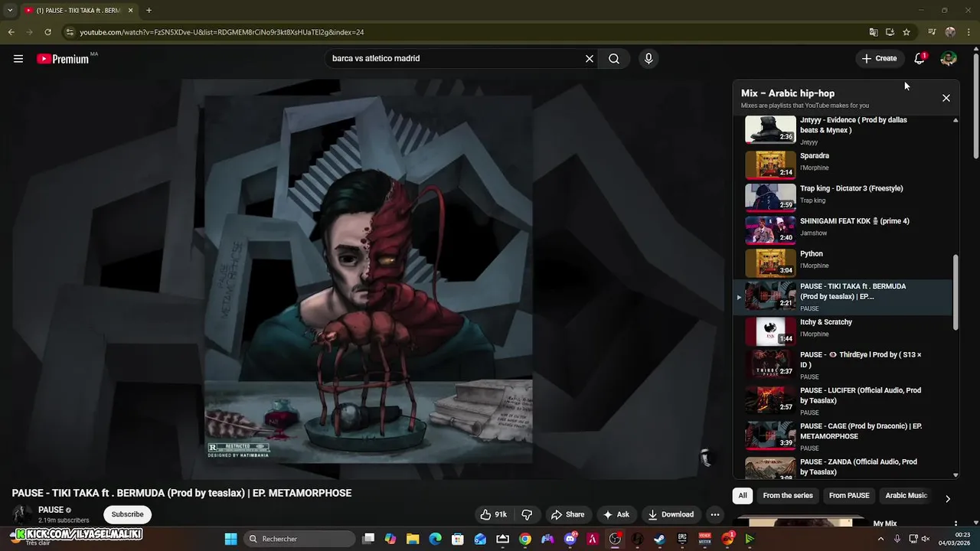Translate page icon in address bar
The height and width of the screenshot is (551, 980).
tap(874, 32)
